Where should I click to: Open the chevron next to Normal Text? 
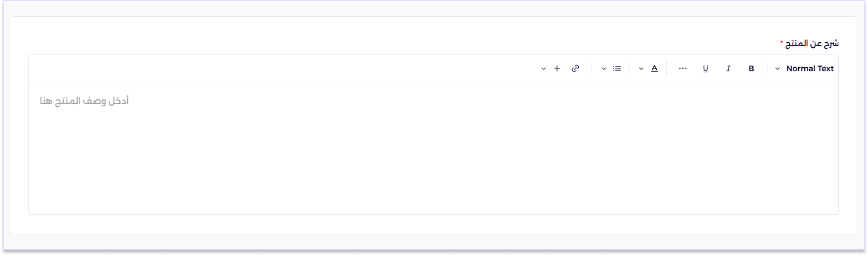[777, 69]
